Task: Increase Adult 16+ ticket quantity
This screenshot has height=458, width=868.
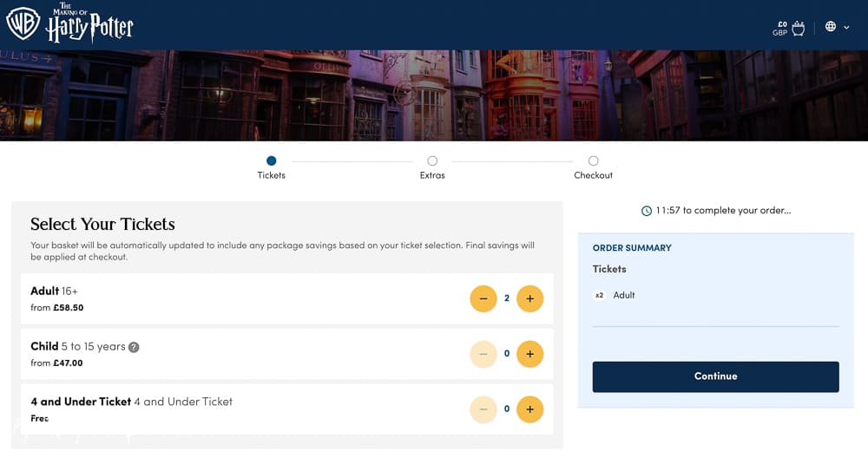Action: point(529,298)
